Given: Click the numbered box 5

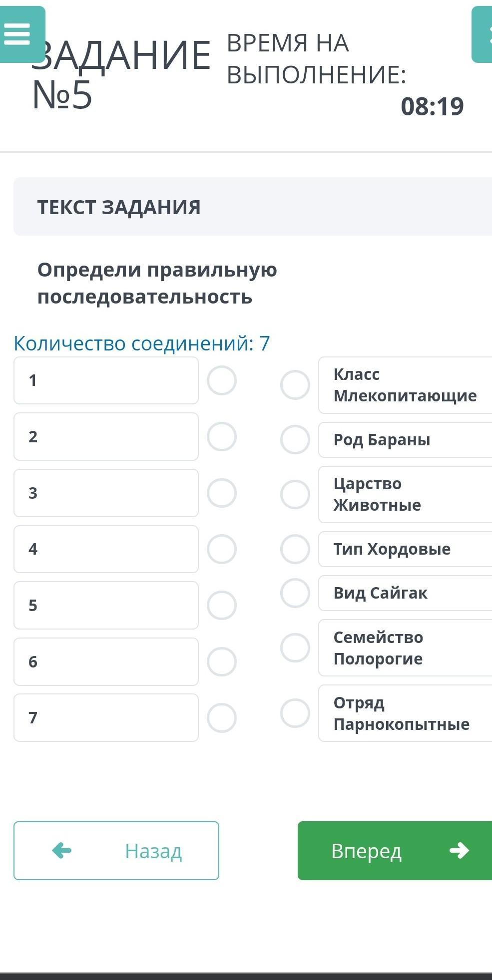Looking at the screenshot, I should click(106, 606).
